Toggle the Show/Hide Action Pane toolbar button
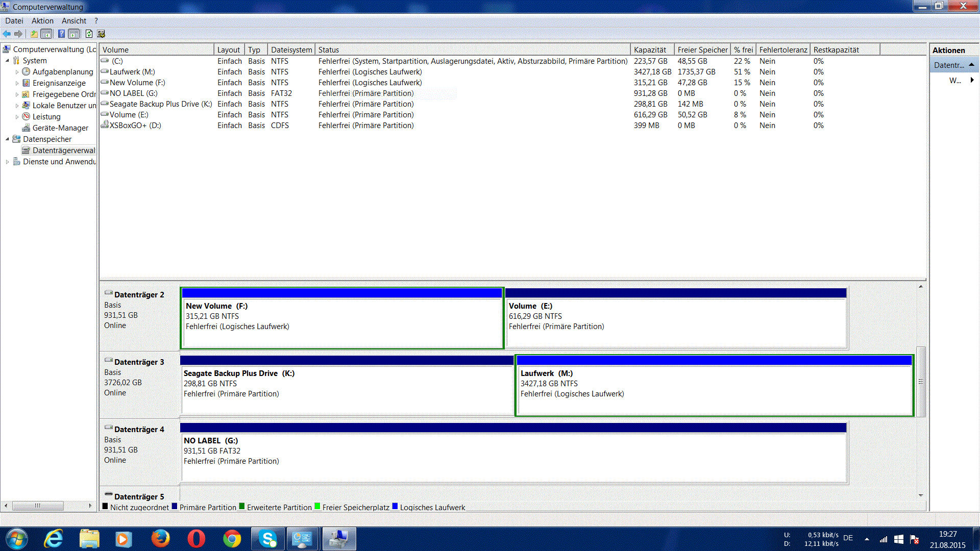Image resolution: width=980 pixels, height=551 pixels. pos(74,34)
